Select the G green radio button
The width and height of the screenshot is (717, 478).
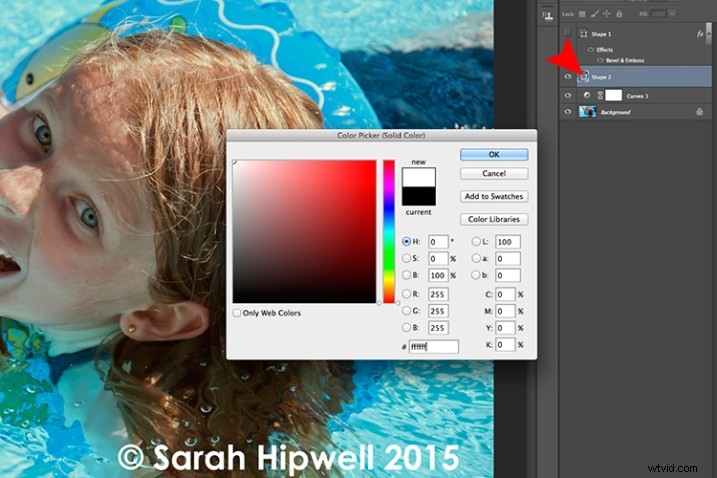click(406, 311)
